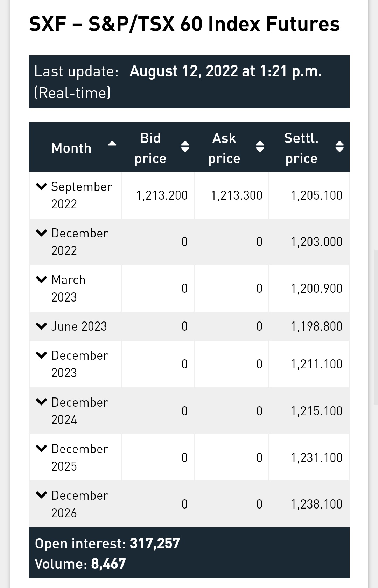Click the settlement price 1,238.100
Screen dimensions: 378x588
tap(316, 504)
